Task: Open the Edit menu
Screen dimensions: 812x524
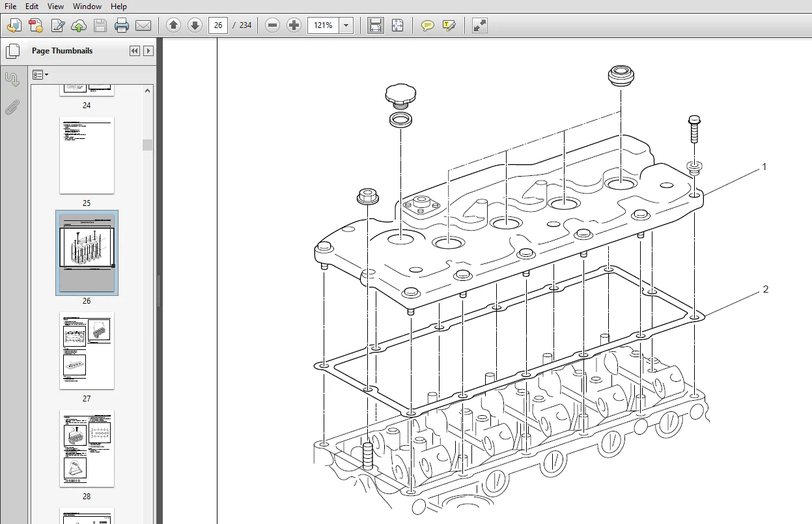Action: tap(32, 7)
